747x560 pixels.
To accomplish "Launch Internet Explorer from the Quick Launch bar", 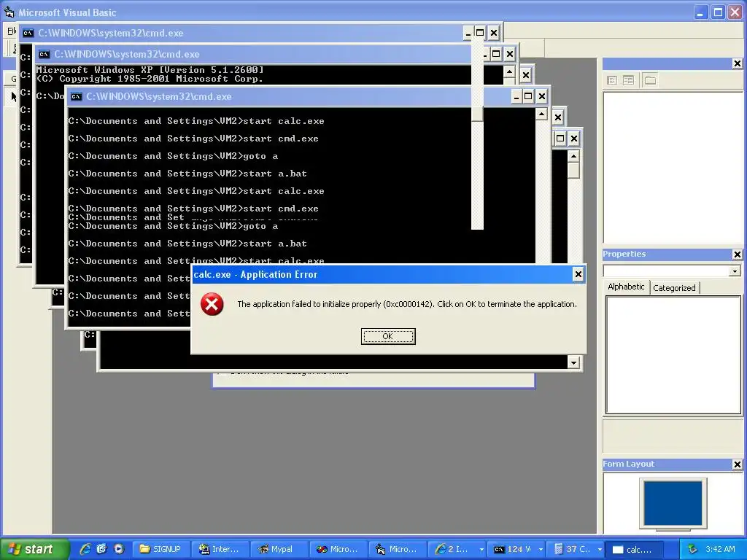I will pyautogui.click(x=85, y=549).
